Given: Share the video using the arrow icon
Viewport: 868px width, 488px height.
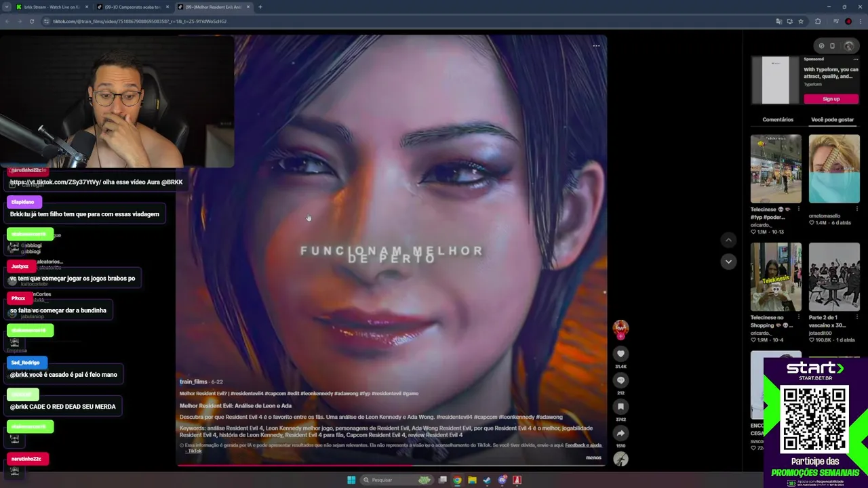Looking at the screenshot, I should coord(620,433).
